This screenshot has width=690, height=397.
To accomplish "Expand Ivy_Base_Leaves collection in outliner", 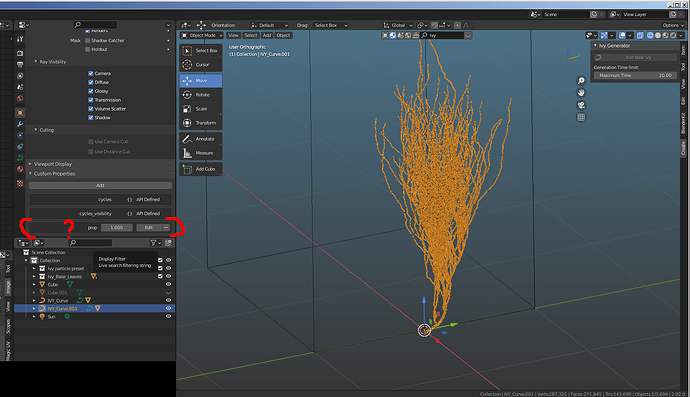I will tap(34, 276).
